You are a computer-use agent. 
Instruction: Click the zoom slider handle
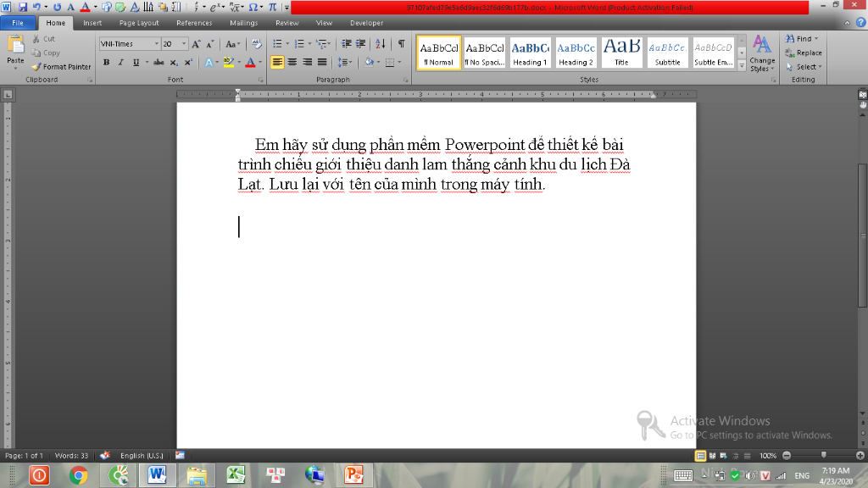[x=824, y=455]
